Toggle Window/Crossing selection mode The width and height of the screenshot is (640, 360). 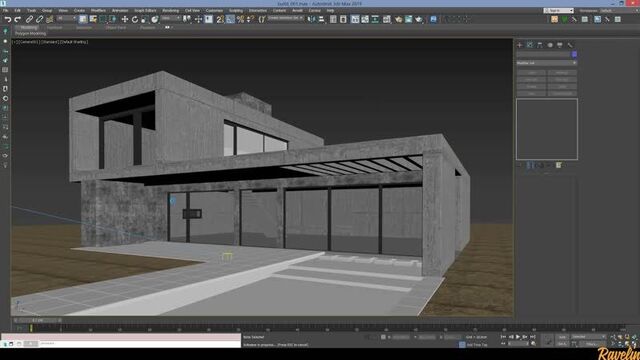pyautogui.click(x=113, y=19)
